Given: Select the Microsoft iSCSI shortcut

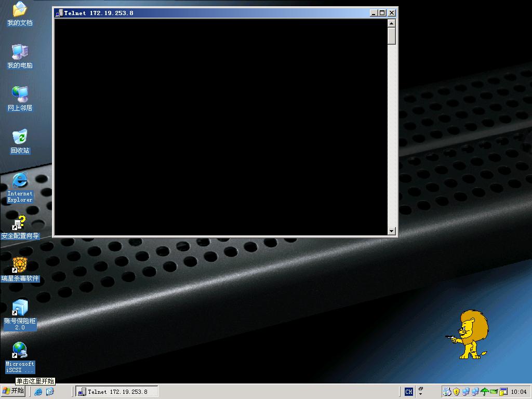Looking at the screenshot, I should pos(20,357).
